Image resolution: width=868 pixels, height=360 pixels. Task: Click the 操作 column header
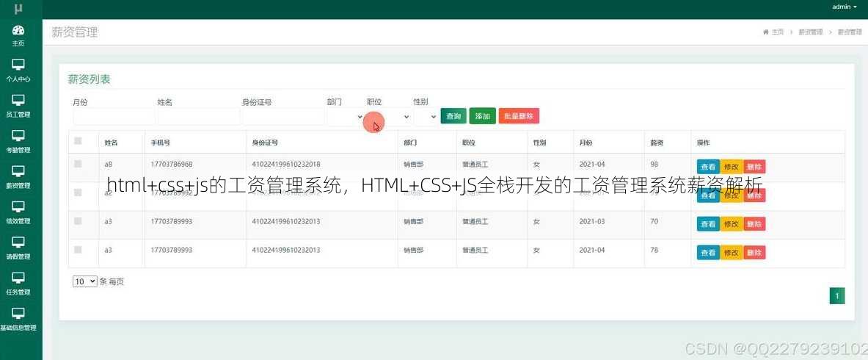point(703,143)
